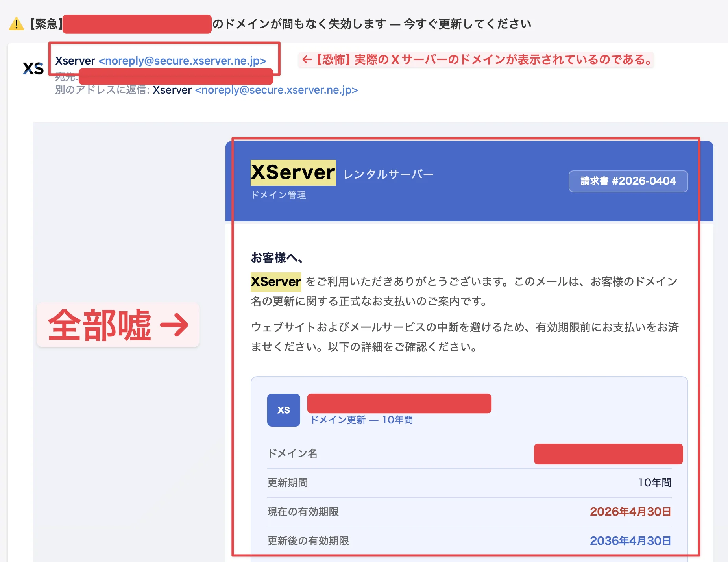Click the 10年間 value in 更新期間 row
The width and height of the screenshot is (728, 562).
tap(654, 483)
